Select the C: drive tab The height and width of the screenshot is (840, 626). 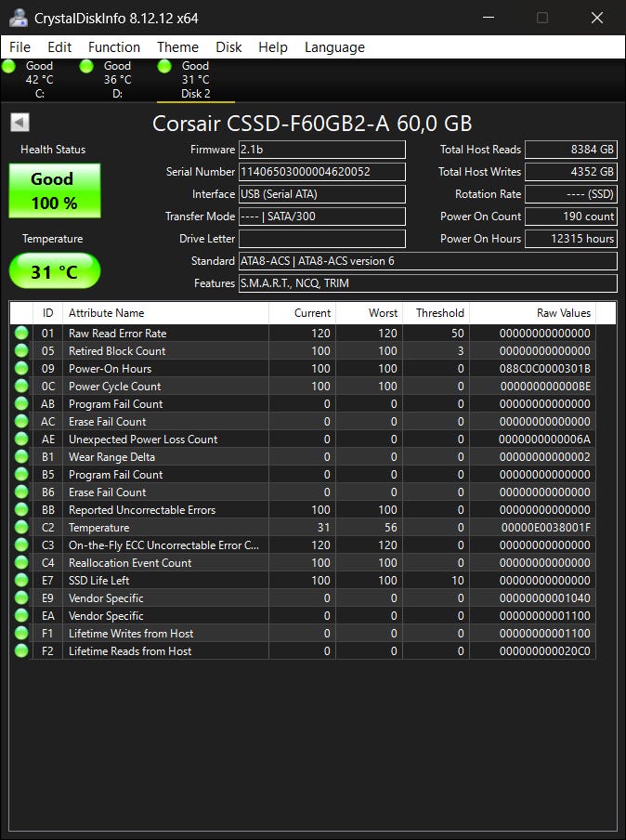40,80
